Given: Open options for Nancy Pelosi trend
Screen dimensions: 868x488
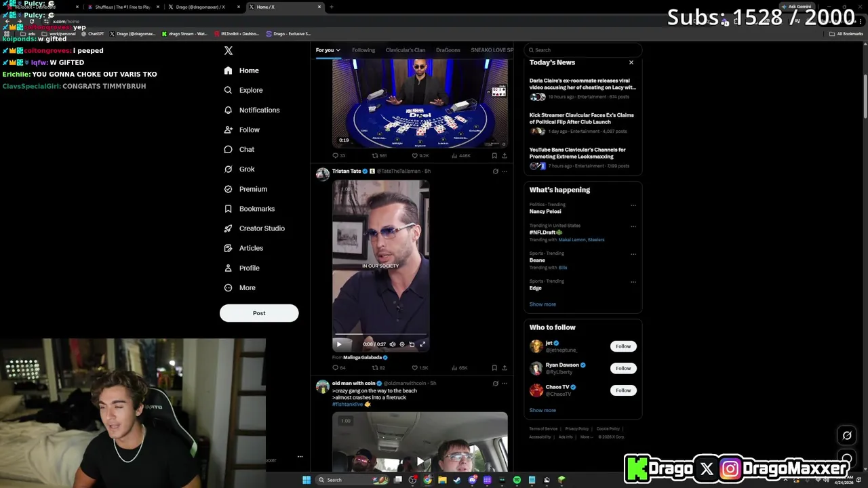Looking at the screenshot, I should pos(633,205).
